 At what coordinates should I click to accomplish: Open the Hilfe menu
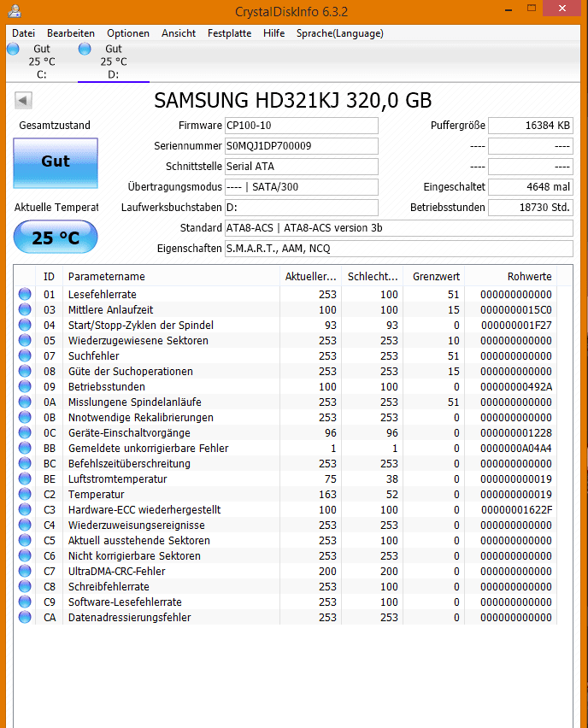[x=274, y=33]
